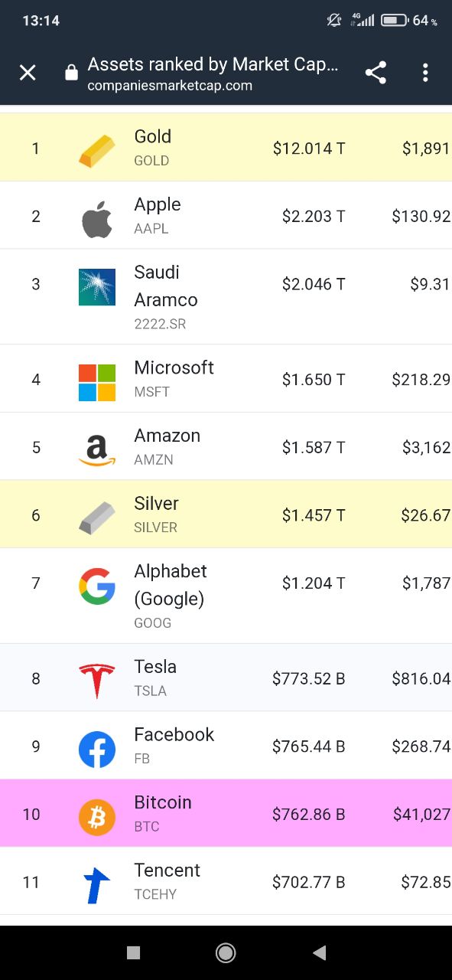Open the Bitcoin asset name link
The image size is (452, 980).
163,802
